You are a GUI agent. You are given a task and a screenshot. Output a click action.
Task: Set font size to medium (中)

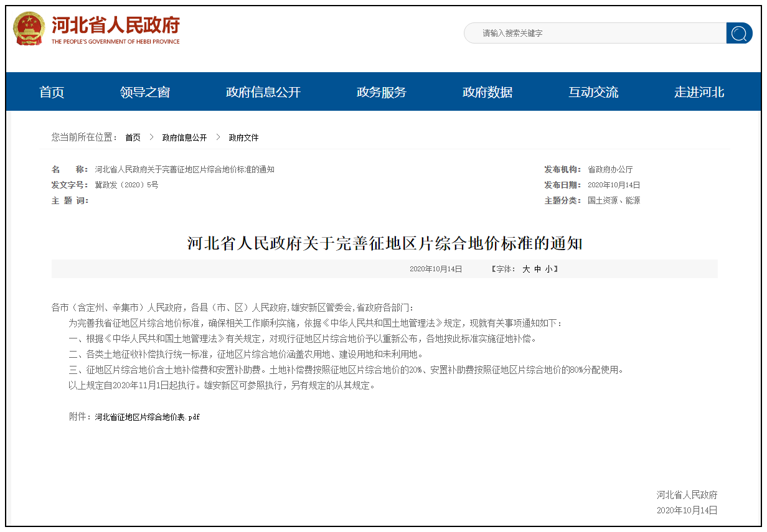tap(537, 269)
